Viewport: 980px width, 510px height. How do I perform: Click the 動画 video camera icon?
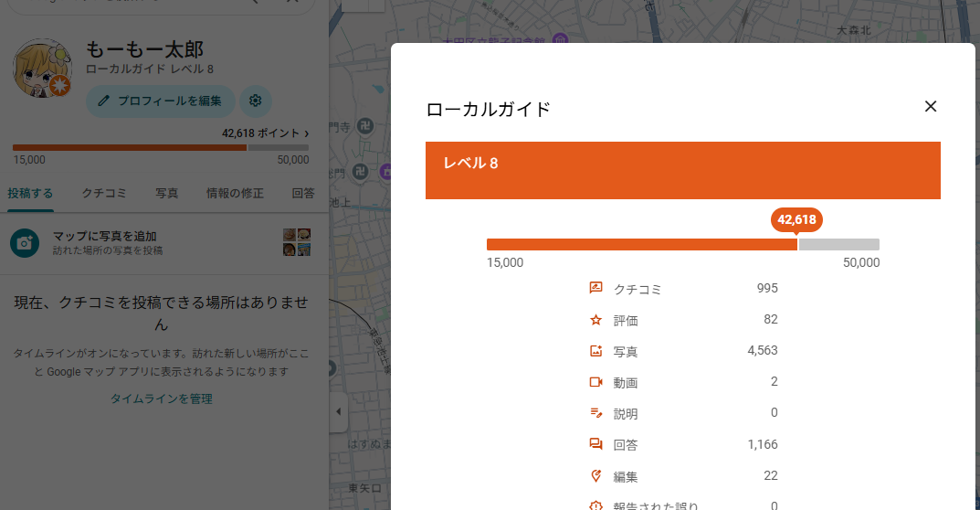[596, 382]
